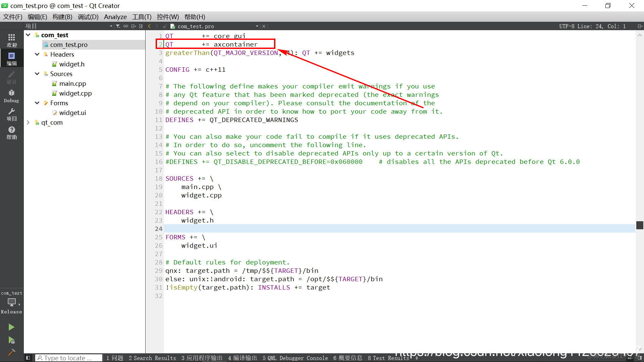Click the green Run button
The width and height of the screenshot is (644, 362).
[x=11, y=327]
